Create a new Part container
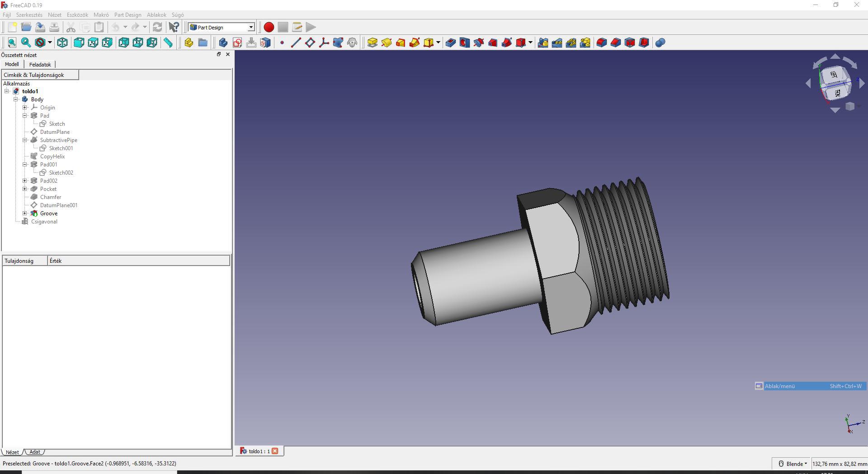Image resolution: width=868 pixels, height=474 pixels. pyautogui.click(x=189, y=43)
